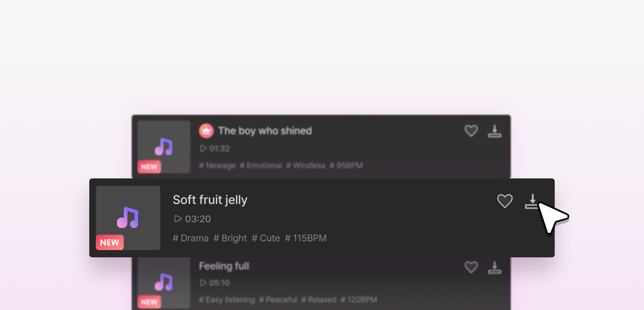Open the Feeling full music note thumbnail
The height and width of the screenshot is (310, 644).
(164, 282)
